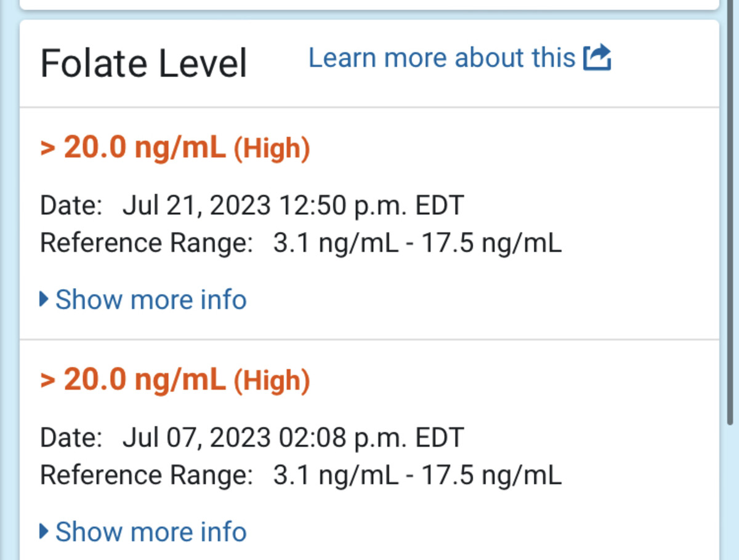Click the reference range values under Jul 21 result
This screenshot has width=739, height=560.
(x=417, y=243)
